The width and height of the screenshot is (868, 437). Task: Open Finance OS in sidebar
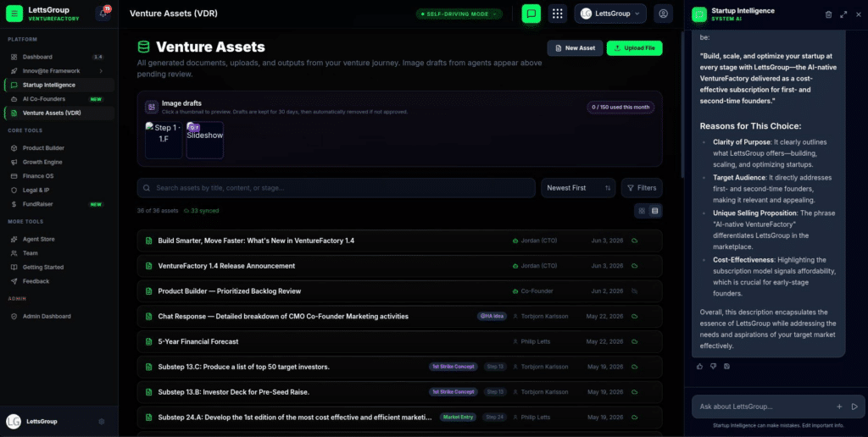(58, 176)
